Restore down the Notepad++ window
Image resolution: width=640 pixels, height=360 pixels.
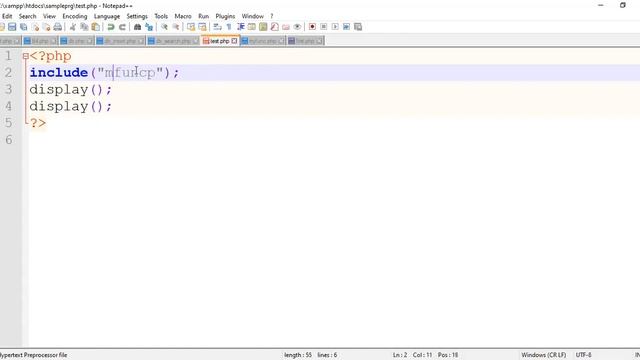[623, 5]
